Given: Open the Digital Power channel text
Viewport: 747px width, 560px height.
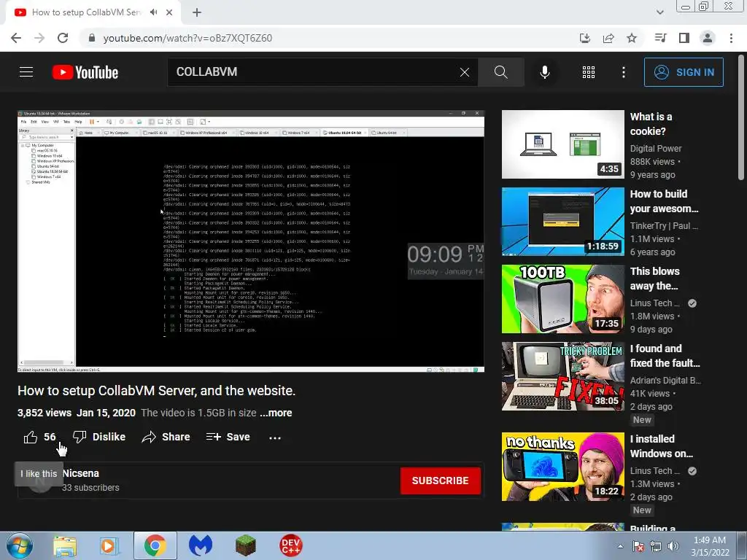Looking at the screenshot, I should tap(656, 149).
